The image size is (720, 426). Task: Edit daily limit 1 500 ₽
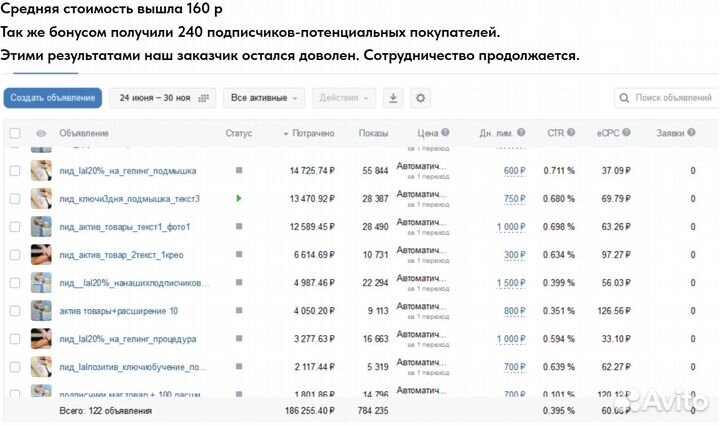(511, 283)
